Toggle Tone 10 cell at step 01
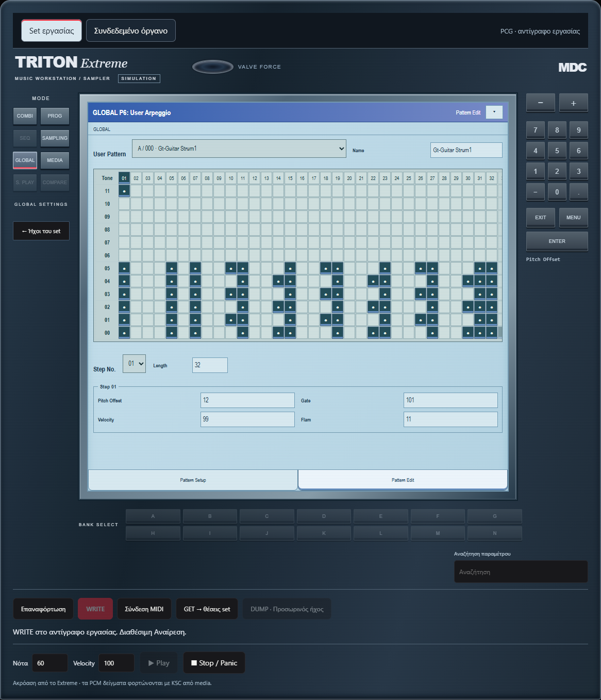This screenshot has width=601, height=700. coord(124,204)
